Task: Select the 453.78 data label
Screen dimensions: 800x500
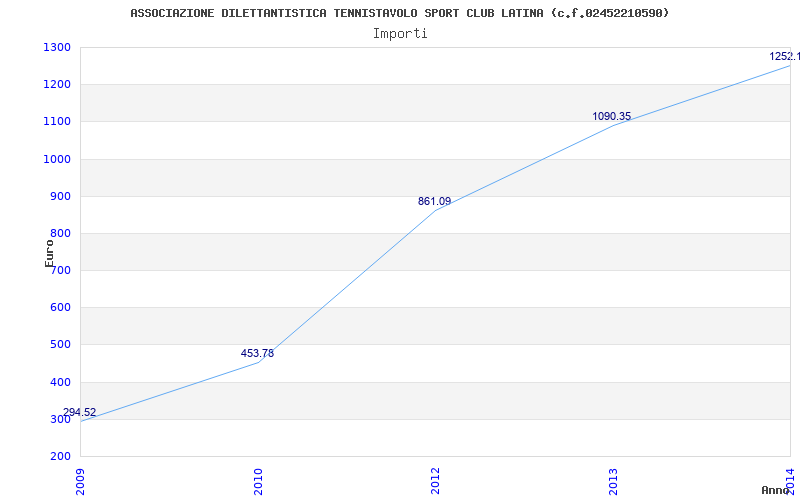Action: click(257, 353)
